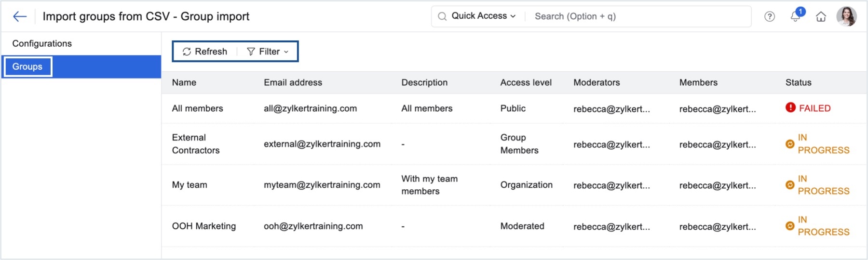
Task: Click the red FAILED status icon
Action: click(x=790, y=108)
